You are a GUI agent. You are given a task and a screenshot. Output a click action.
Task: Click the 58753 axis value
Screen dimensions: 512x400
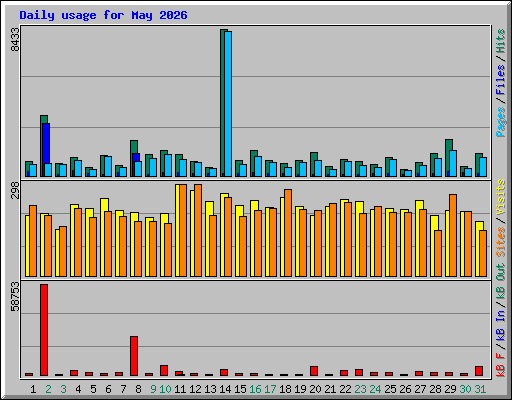pyautogui.click(x=15, y=297)
